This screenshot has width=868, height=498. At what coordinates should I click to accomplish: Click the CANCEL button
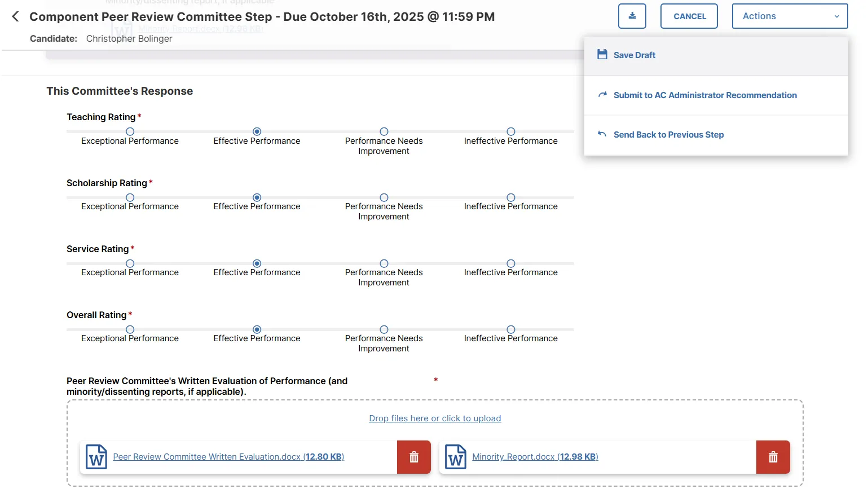(689, 16)
